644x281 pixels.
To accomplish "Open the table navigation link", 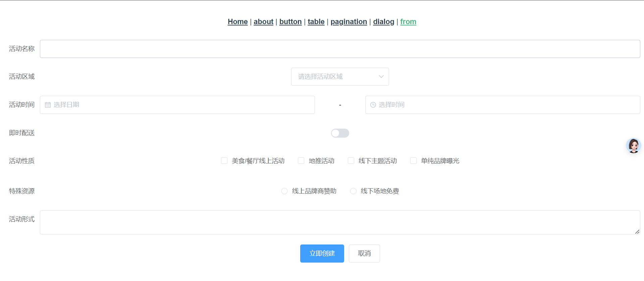I will 316,22.
